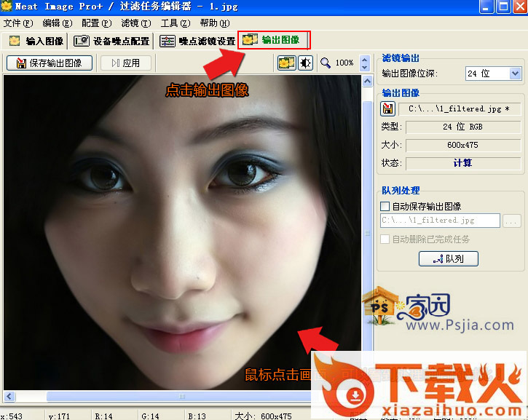This screenshot has height=420, width=528.
Task: Enable 自动保存输出图像 checkbox
Action: click(386, 207)
